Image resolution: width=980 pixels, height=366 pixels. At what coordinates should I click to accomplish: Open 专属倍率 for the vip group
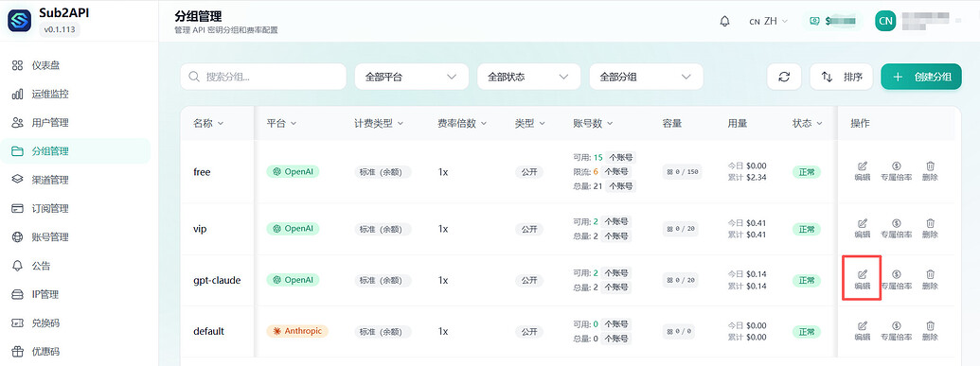pyautogui.click(x=897, y=229)
